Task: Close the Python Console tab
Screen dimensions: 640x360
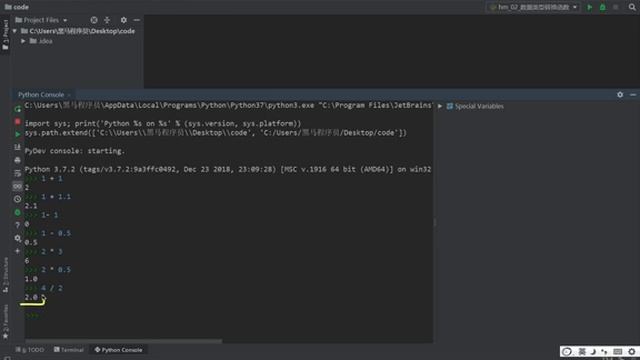Action: pos(69,95)
